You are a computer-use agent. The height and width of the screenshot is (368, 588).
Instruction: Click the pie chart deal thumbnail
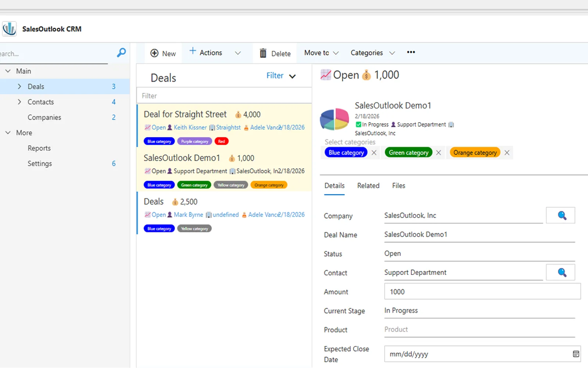click(x=334, y=119)
